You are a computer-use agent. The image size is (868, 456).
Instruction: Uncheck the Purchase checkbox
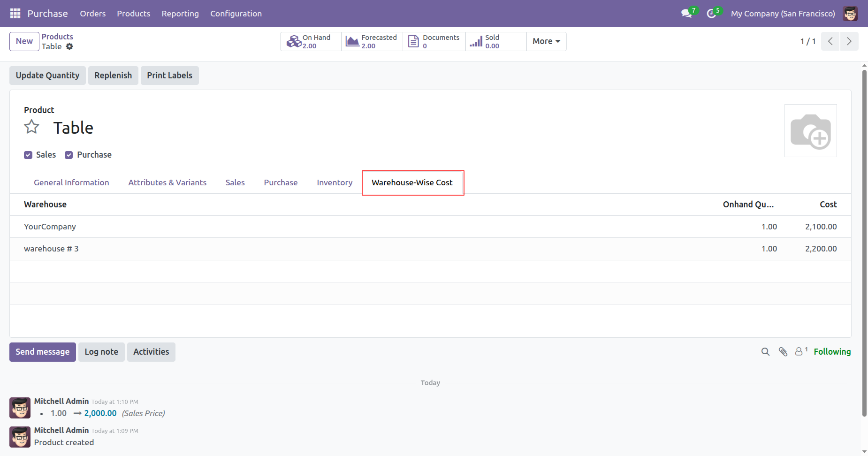click(x=69, y=155)
